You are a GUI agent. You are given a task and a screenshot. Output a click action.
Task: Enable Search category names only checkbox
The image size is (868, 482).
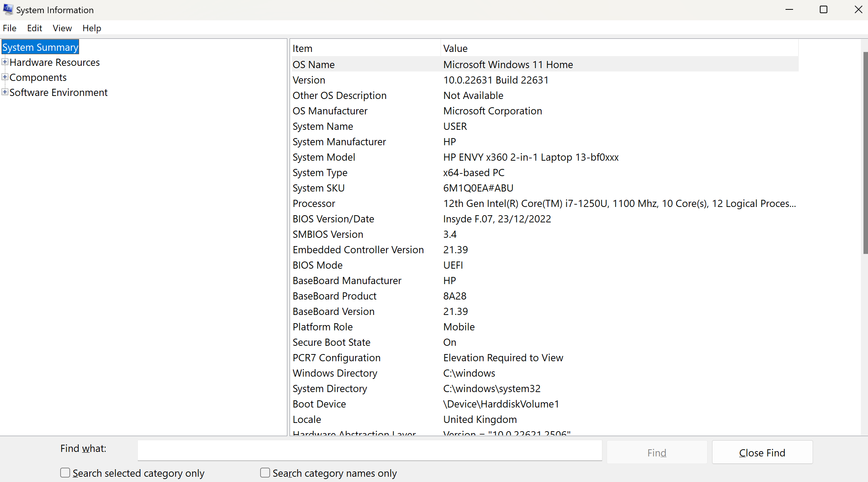(265, 473)
